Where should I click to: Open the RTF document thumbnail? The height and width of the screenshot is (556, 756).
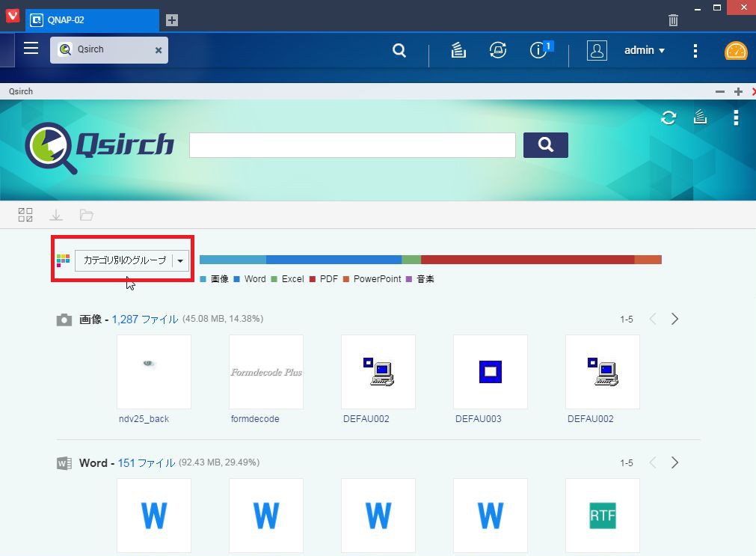(603, 516)
